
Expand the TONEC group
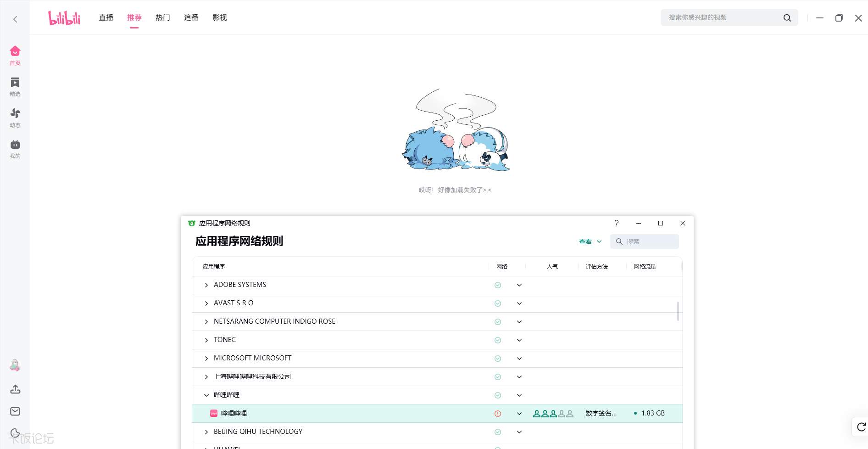[x=206, y=340]
